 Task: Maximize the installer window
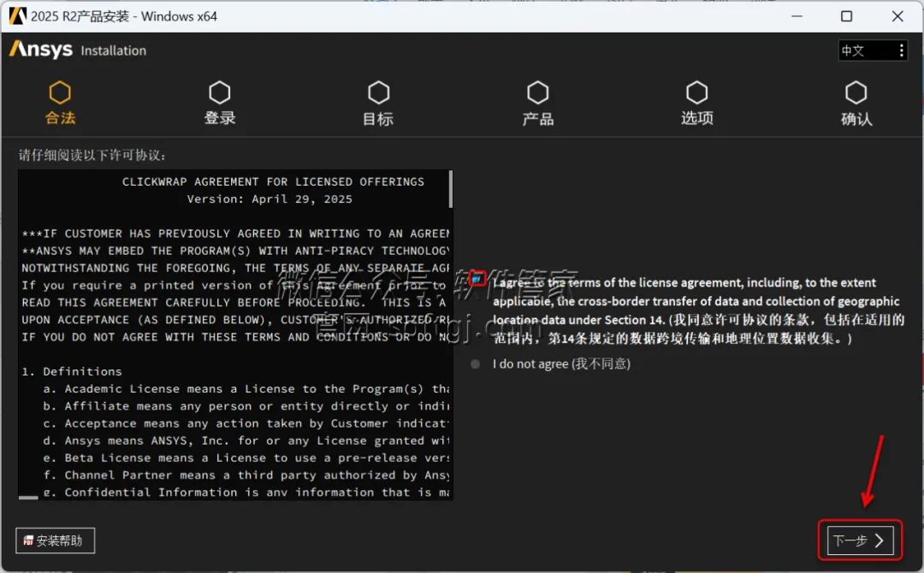point(846,16)
